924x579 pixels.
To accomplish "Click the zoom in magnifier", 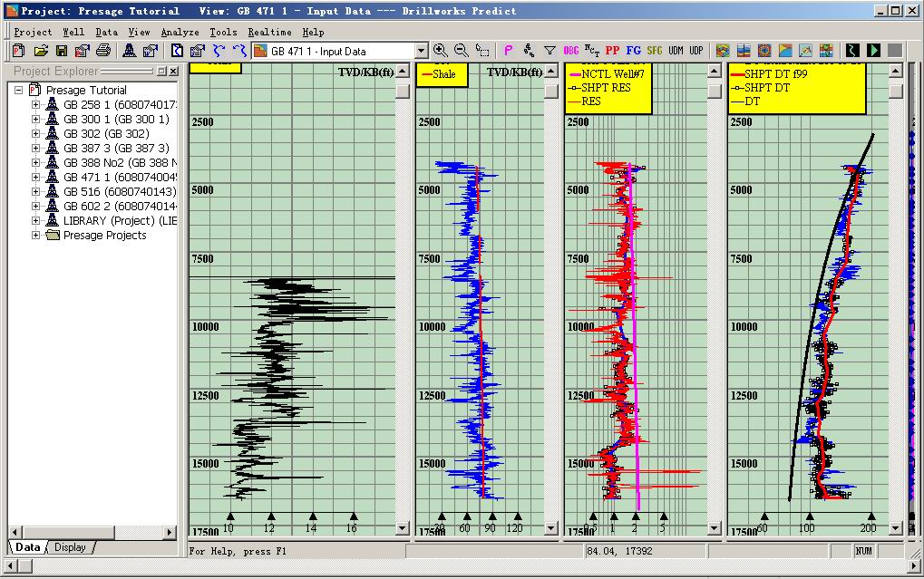I will pos(440,51).
